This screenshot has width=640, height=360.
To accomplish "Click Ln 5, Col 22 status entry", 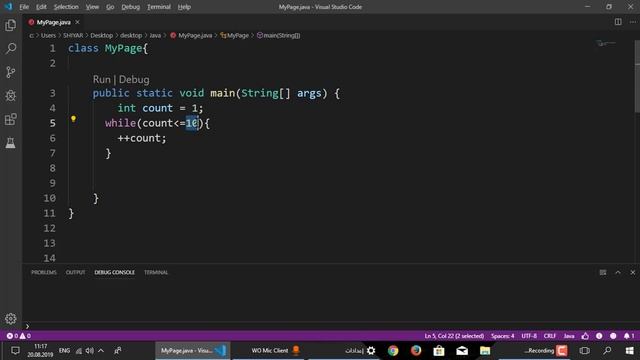I will click(454, 336).
